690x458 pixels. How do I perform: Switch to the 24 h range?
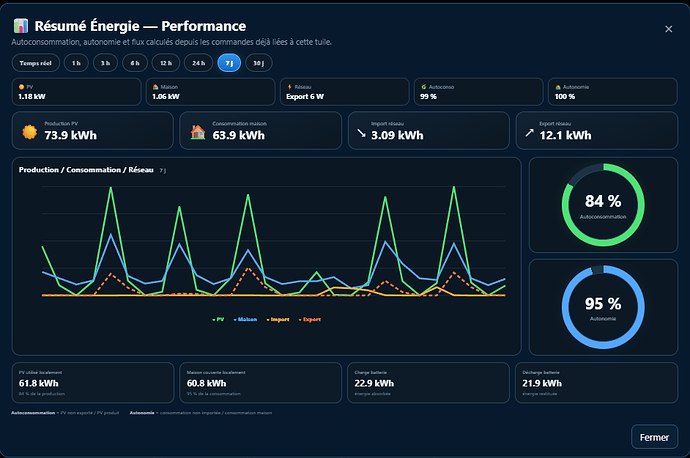tap(198, 63)
